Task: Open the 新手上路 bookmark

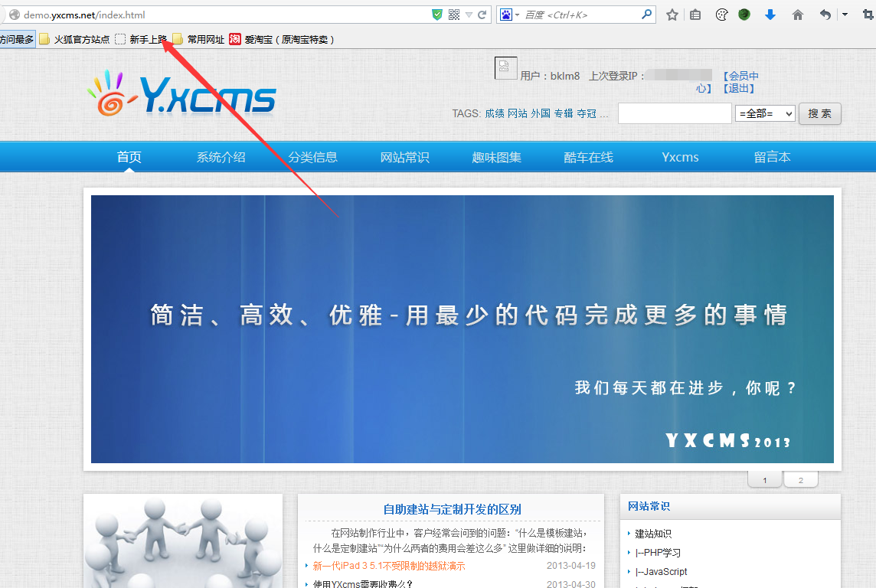Action: click(x=142, y=39)
